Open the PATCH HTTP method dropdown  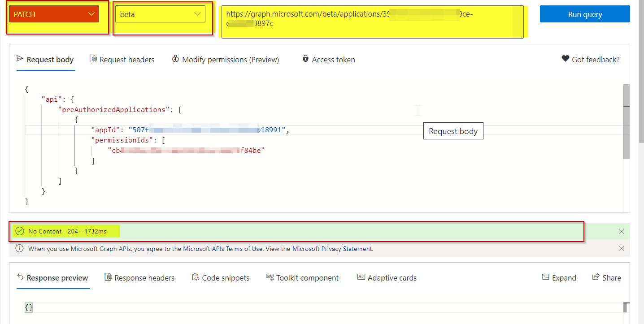pos(54,14)
